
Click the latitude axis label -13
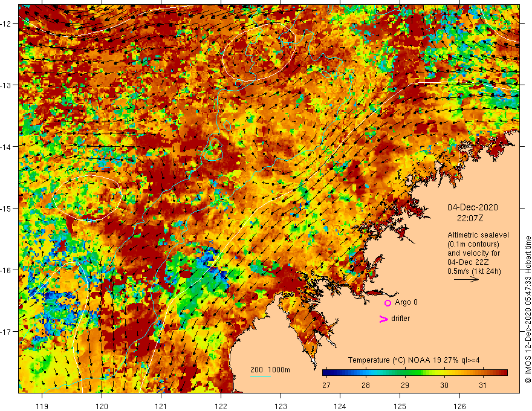[x=6, y=85]
